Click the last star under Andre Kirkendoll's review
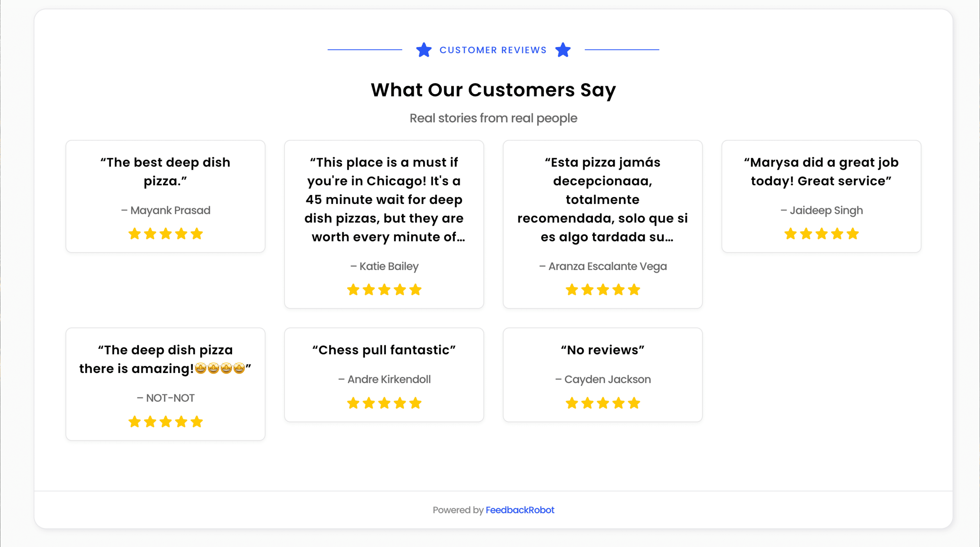 (x=415, y=403)
